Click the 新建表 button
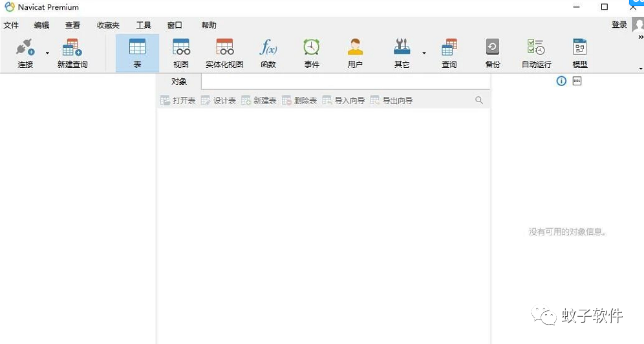Viewport: 644px width, 344px height. coord(259,101)
